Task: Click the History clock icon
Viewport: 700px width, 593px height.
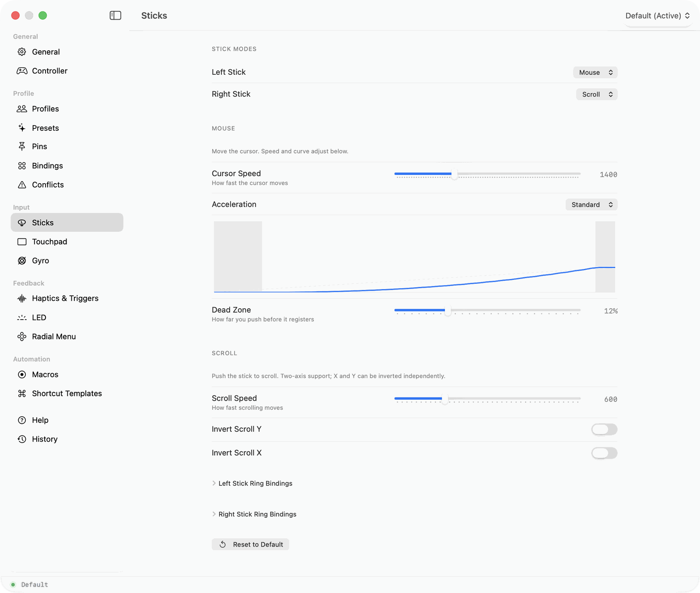Action: pyautogui.click(x=22, y=439)
